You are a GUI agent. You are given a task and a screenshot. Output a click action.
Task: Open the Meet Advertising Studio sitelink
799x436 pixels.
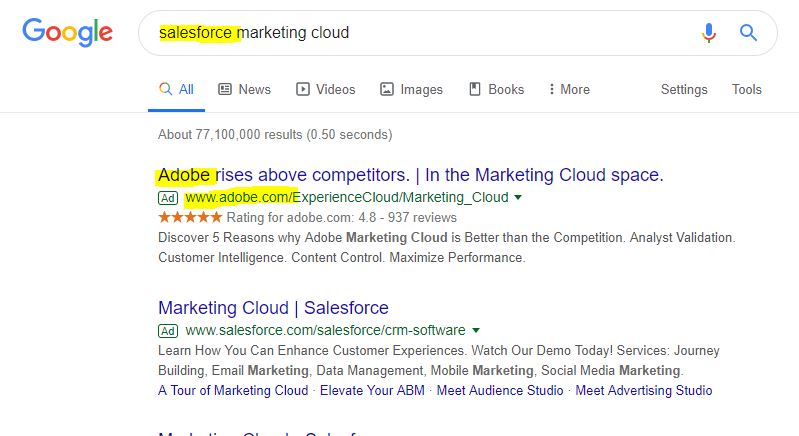[644, 390]
